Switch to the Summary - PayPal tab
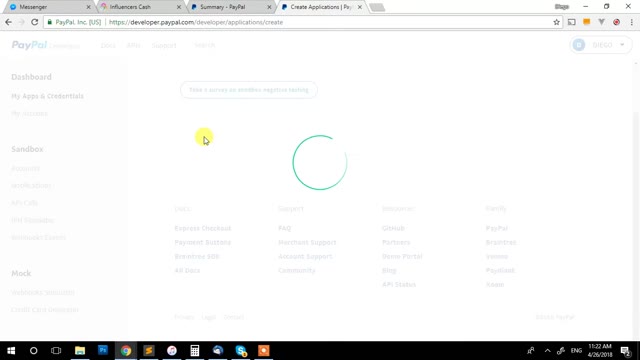Viewport: 640px width, 360px height. pos(230,7)
